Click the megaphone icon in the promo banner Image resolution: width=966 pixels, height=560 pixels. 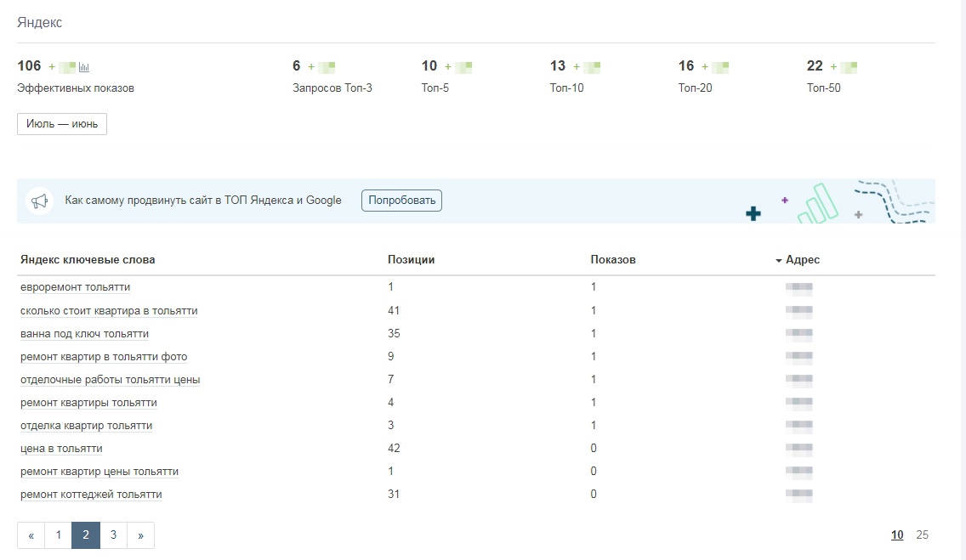coord(39,201)
